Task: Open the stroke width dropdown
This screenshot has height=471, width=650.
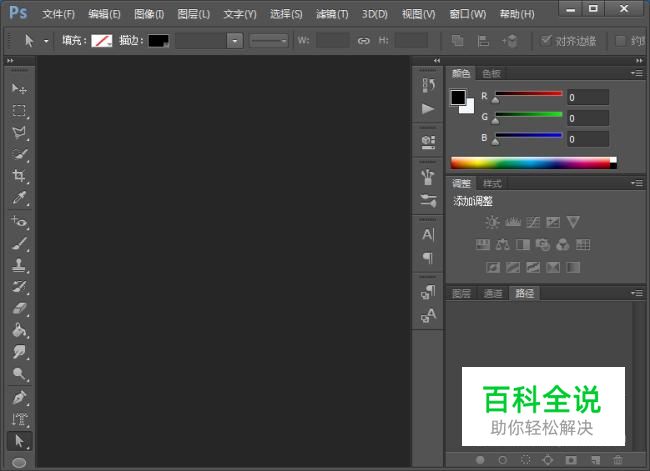Action: pyautogui.click(x=235, y=41)
